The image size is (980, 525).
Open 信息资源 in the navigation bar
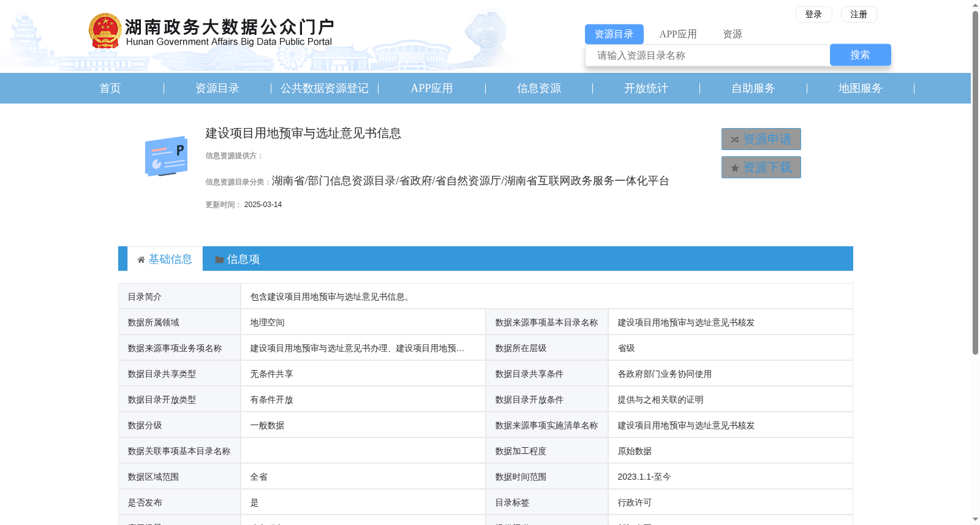(539, 88)
